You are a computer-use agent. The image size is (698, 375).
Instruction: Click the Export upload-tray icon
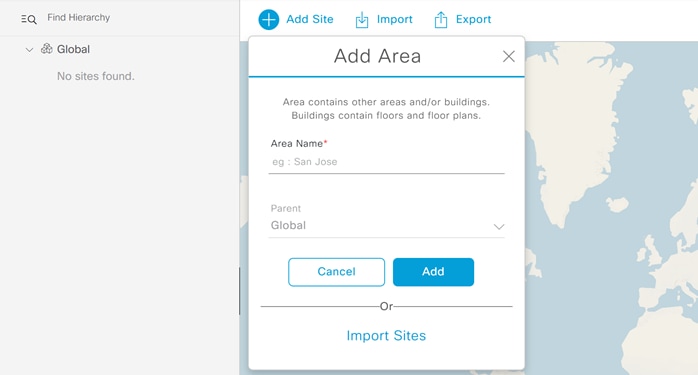point(441,20)
